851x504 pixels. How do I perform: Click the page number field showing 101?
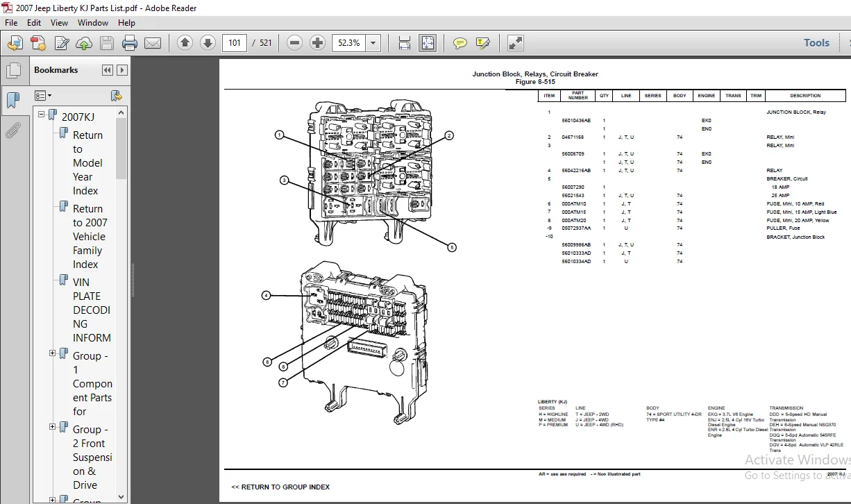coord(235,43)
